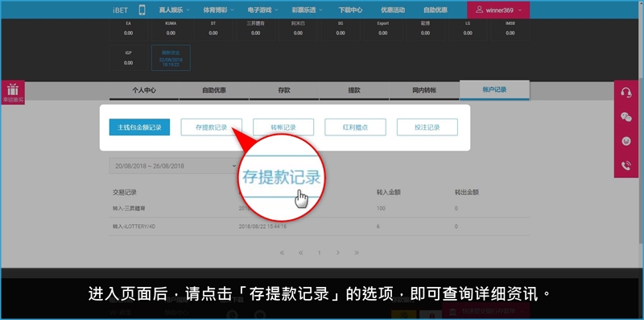Expand the 电子游戏 menu

pos(263,10)
